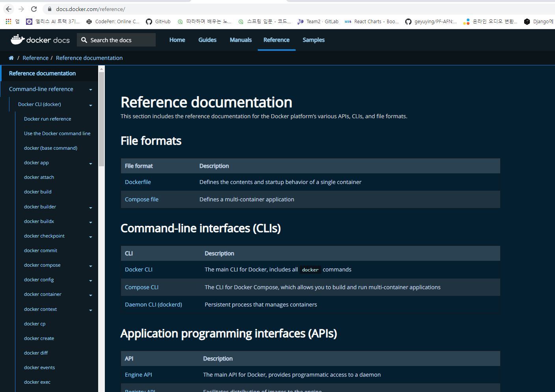Expand the docker checkpoint submenu arrow

pos(91,237)
